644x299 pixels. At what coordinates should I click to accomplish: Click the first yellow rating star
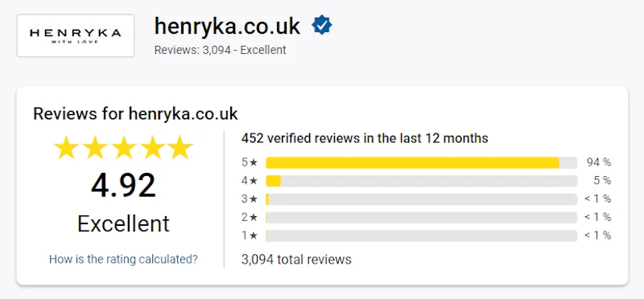click(x=66, y=148)
